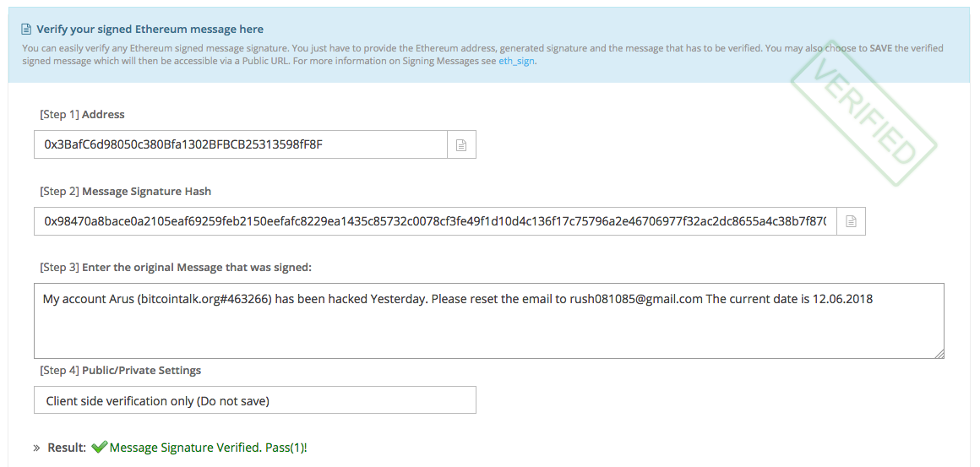Click the '[Step 3] Enter the original Message' label
This screenshot has width=980, height=467.
click(176, 267)
